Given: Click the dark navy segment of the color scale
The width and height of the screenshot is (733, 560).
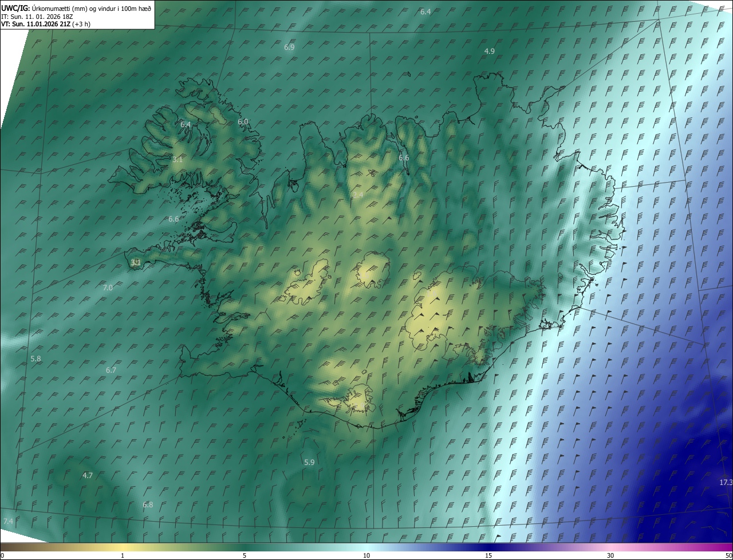Looking at the screenshot, I should click(488, 547).
